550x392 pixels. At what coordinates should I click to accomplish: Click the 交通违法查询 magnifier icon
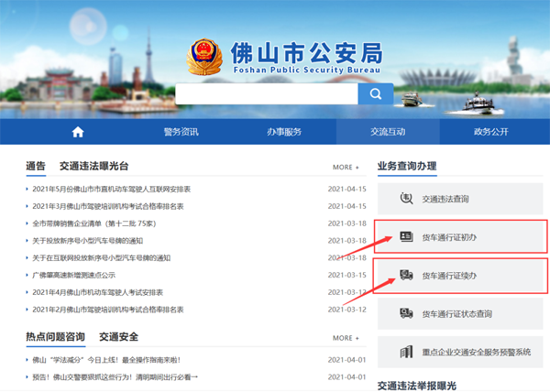point(406,198)
